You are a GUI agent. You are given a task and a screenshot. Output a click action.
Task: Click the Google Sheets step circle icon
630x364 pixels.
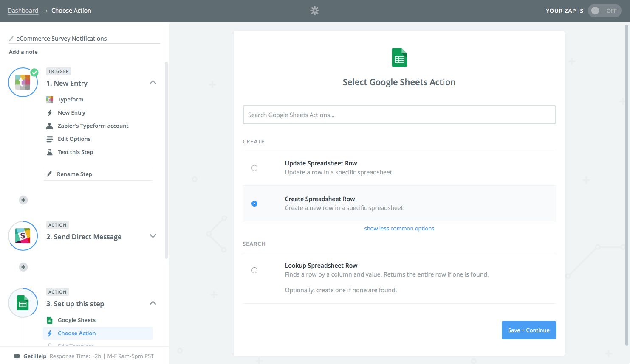(23, 303)
